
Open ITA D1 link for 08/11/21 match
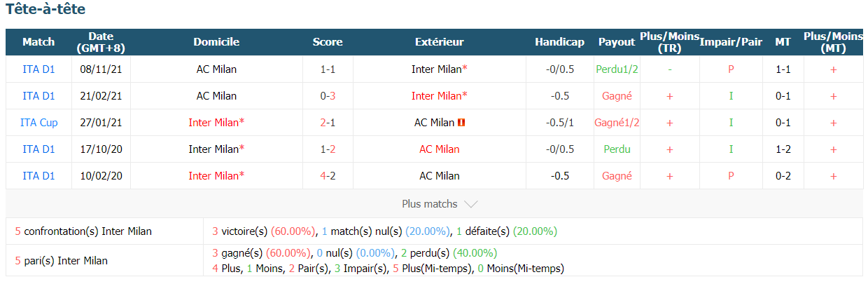38,69
